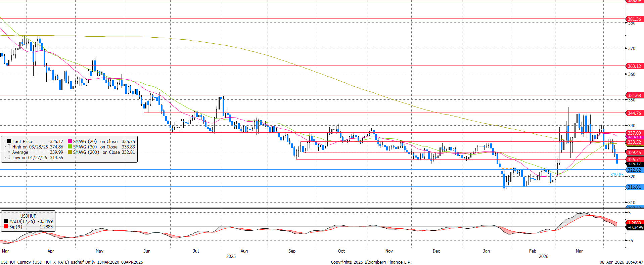Image resolution: width=644 pixels, height=265 pixels.
Task: Select the 316.01 blue support label
Action: tap(634, 187)
